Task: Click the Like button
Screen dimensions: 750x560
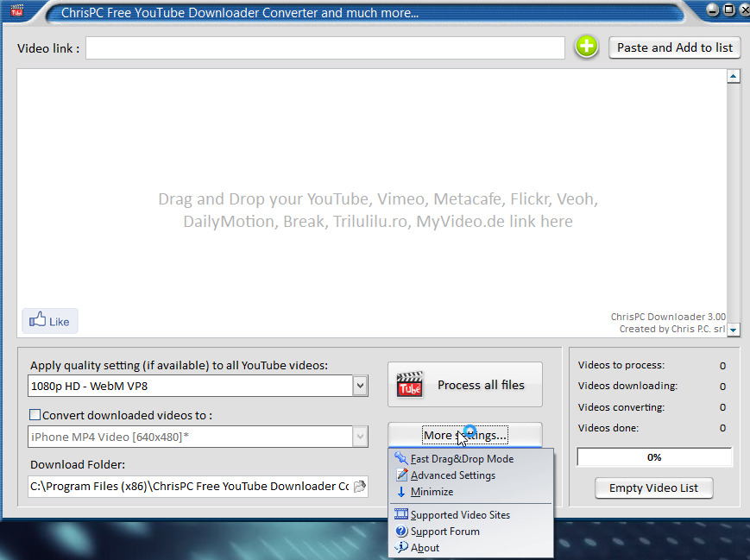Action: tap(50, 321)
